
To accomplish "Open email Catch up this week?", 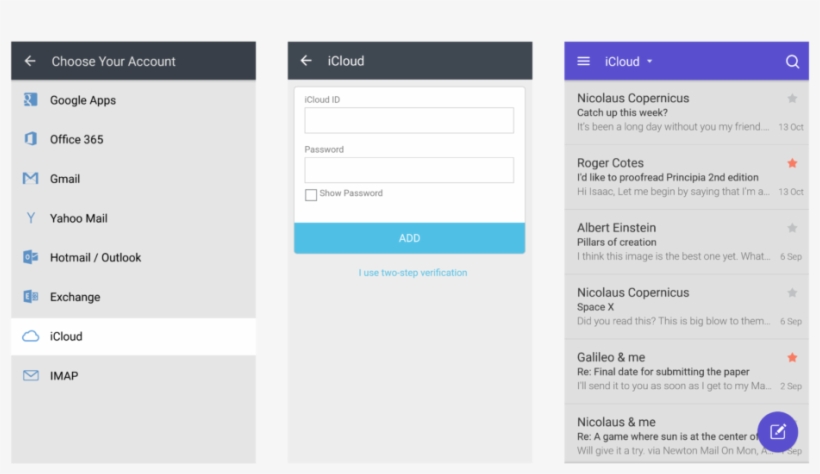I will pos(686,112).
